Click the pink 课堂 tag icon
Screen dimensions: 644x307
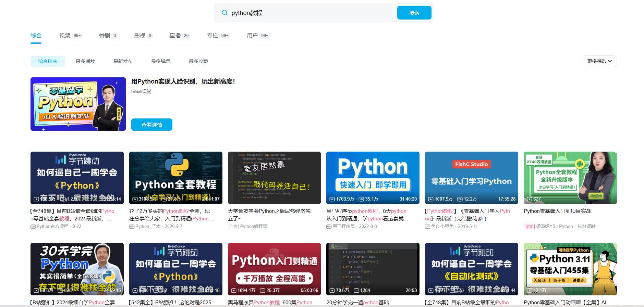529,227
